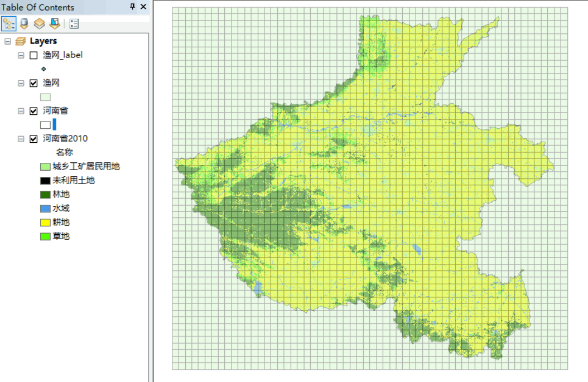Screen dimensions: 588x382
Task: Collapse the 河南省2010 layer legend
Action: pyautogui.click(x=21, y=139)
